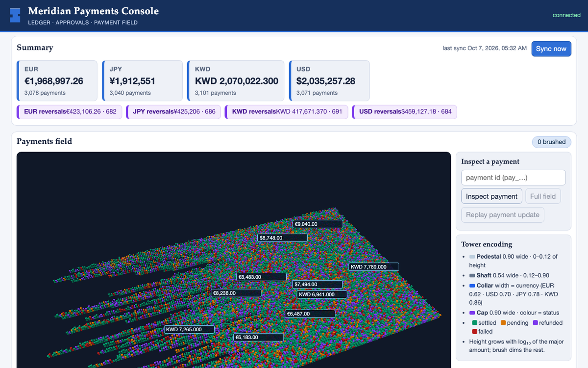Click the Summary heading
The image size is (588, 368).
coord(35,48)
